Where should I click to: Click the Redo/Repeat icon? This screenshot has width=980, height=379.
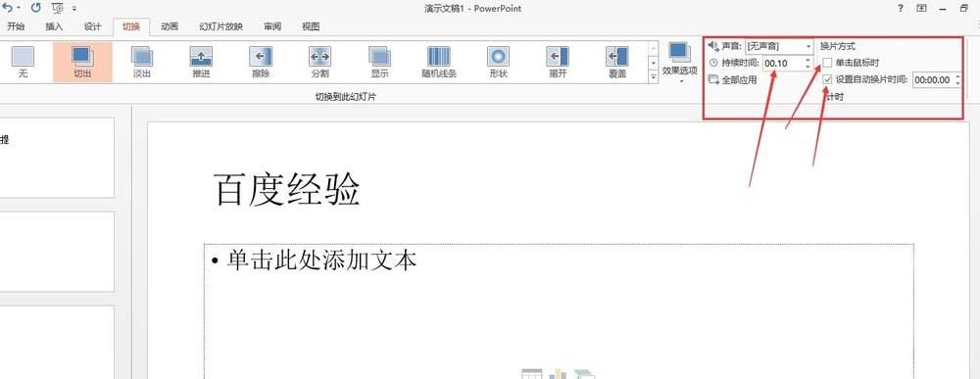point(35,8)
